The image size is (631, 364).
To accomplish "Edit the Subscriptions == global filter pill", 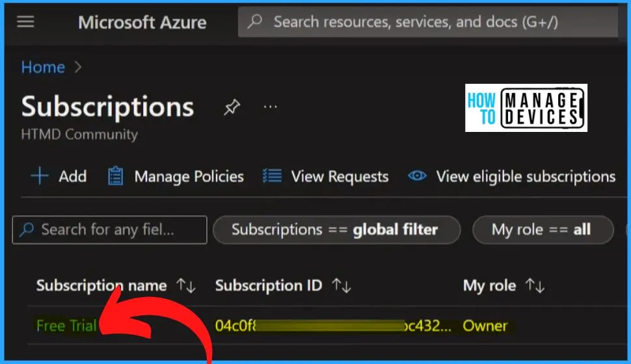I will tap(336, 229).
